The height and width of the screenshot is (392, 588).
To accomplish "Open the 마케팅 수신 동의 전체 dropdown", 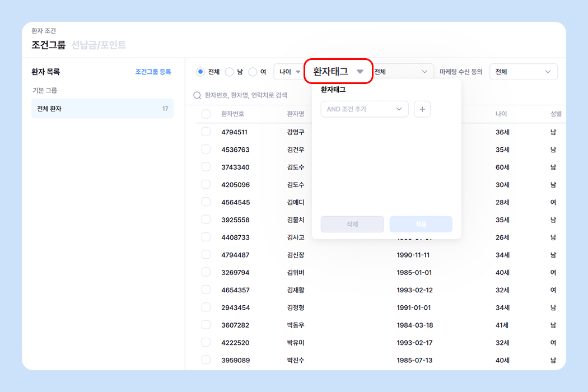I will [x=523, y=72].
